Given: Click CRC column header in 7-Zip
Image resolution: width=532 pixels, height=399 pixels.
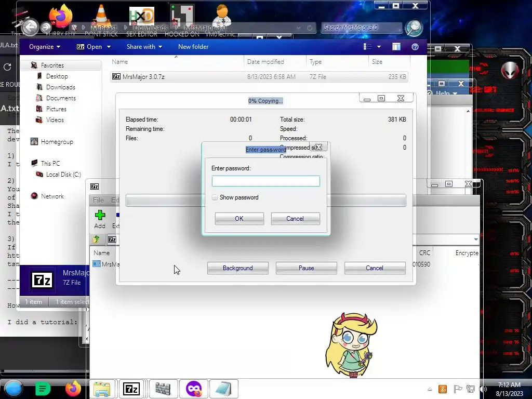Looking at the screenshot, I should tap(424, 253).
